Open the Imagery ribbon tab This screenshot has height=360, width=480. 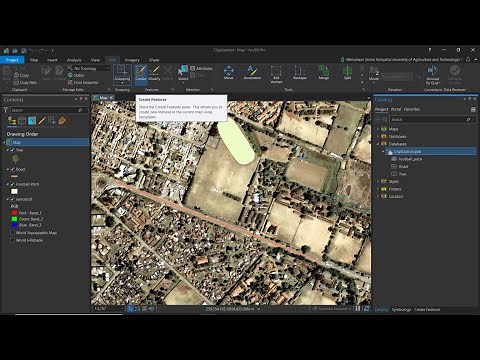tap(132, 60)
